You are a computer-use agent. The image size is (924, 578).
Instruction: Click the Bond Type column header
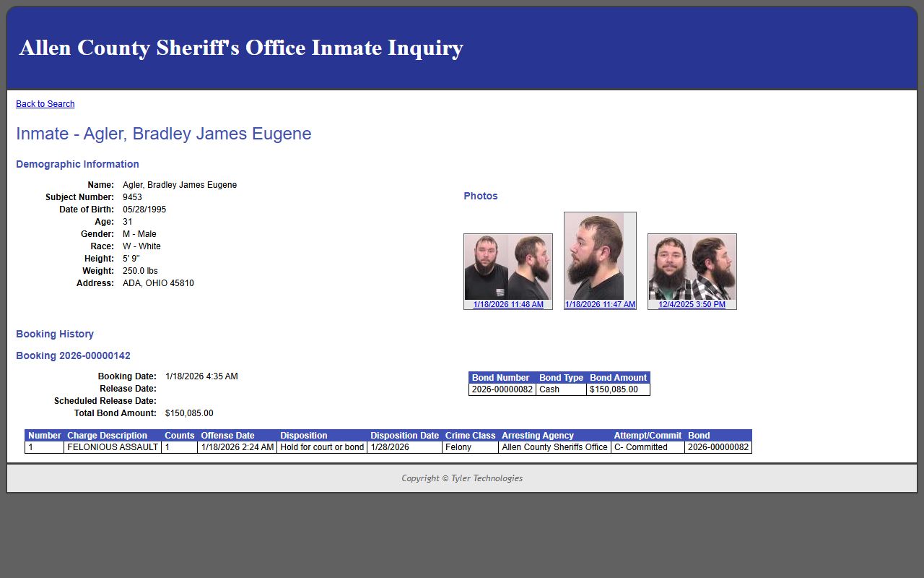pos(561,378)
